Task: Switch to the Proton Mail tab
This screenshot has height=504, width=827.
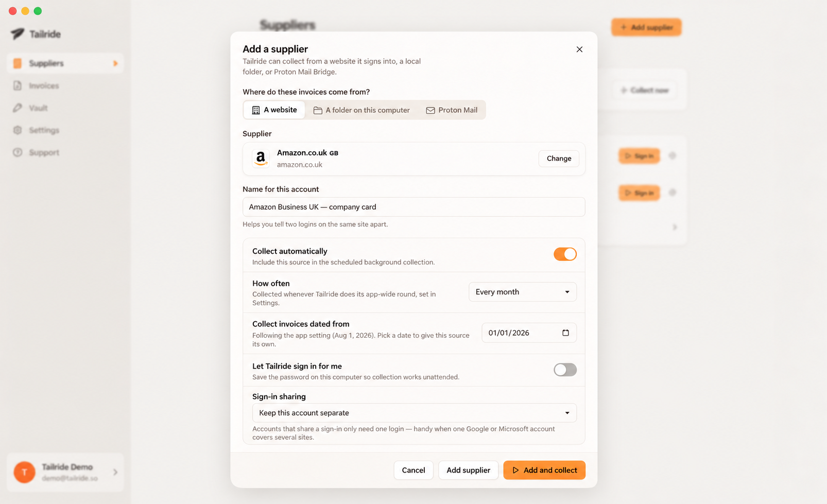Action: click(x=452, y=110)
